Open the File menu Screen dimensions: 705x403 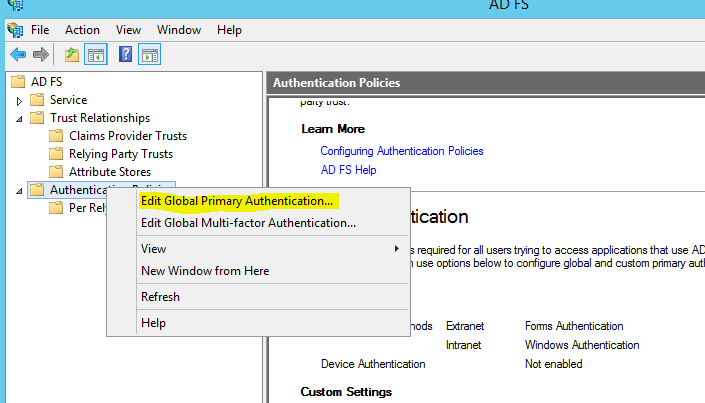40,30
